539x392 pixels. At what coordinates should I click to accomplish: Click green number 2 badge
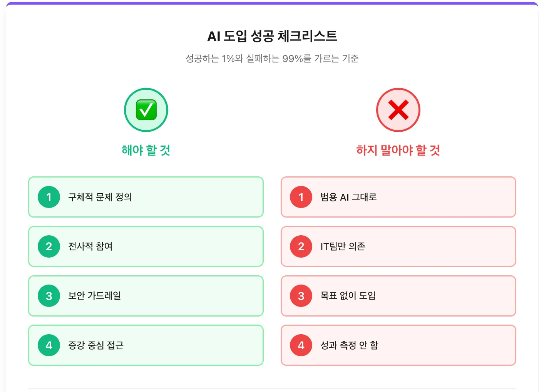[x=49, y=246]
